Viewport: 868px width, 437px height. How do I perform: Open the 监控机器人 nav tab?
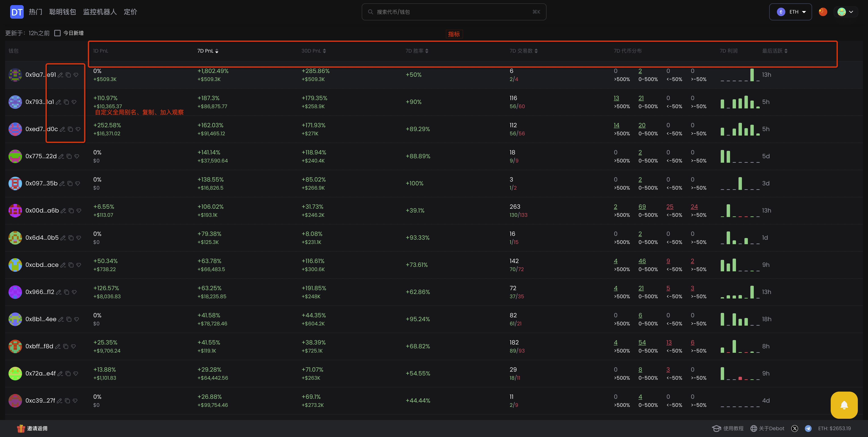(x=100, y=12)
